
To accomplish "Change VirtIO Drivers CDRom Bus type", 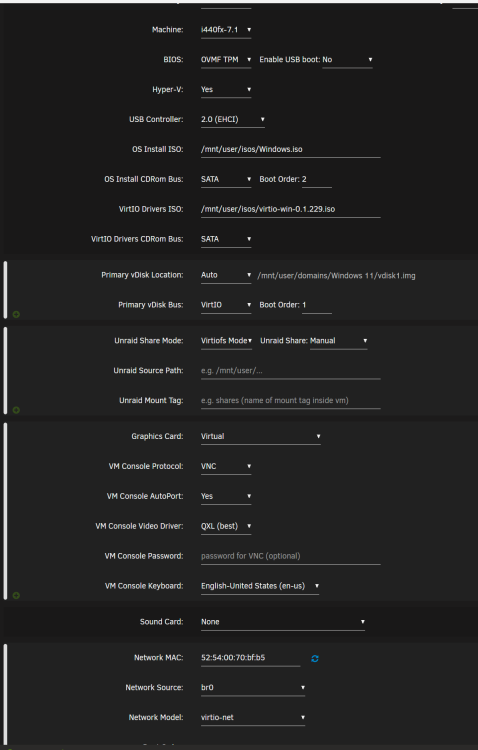I will [226, 239].
